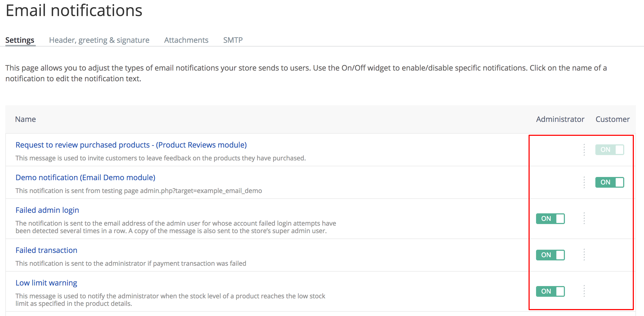644x316 pixels.
Task: Toggle the Low limit warning administrator switch
Action: [x=550, y=291]
